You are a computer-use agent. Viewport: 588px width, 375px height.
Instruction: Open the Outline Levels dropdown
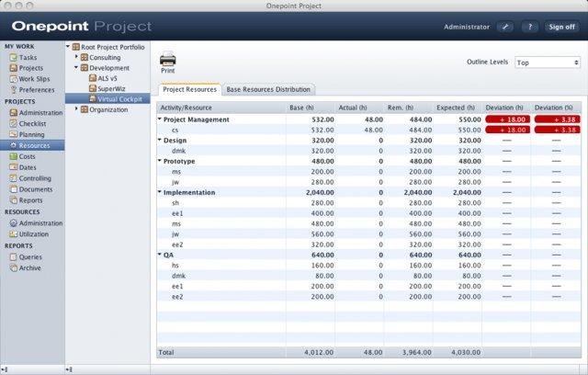point(548,62)
